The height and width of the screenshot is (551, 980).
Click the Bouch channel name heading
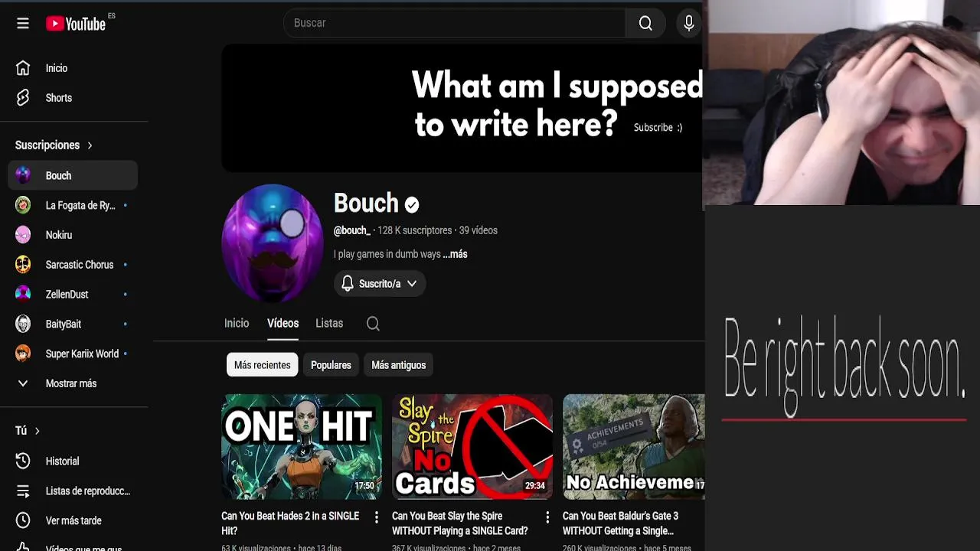coord(366,204)
